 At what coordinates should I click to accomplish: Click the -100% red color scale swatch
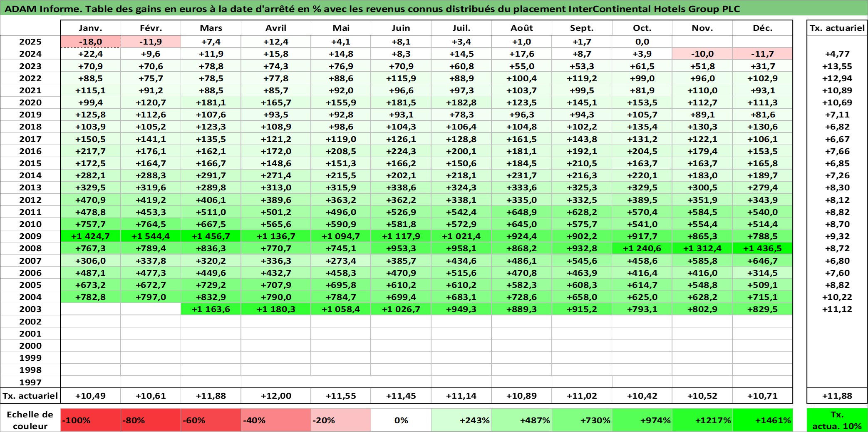point(91,420)
